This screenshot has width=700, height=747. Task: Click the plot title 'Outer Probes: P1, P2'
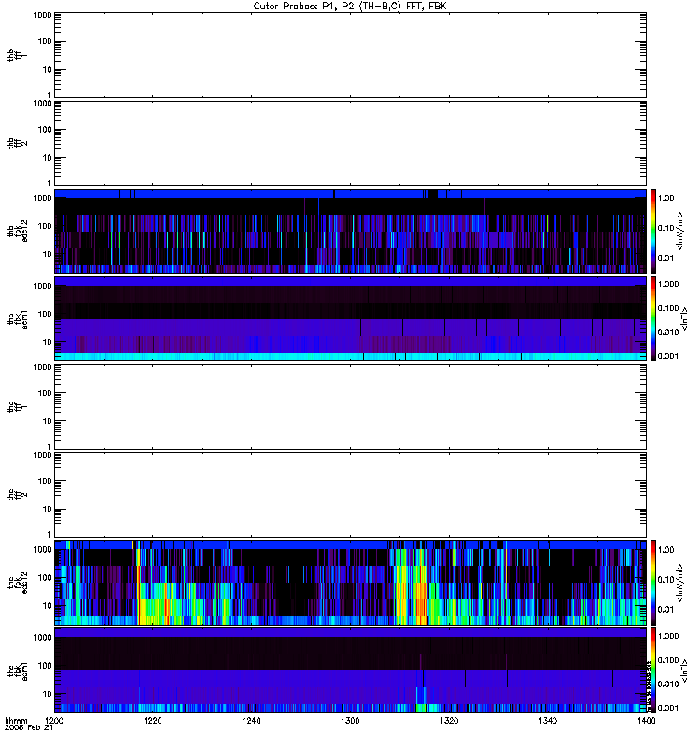(x=350, y=6)
